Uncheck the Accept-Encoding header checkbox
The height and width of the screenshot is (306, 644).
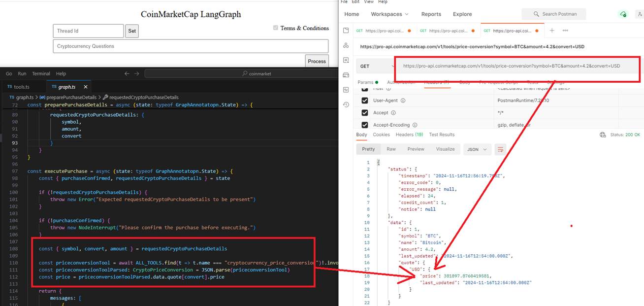(x=365, y=125)
